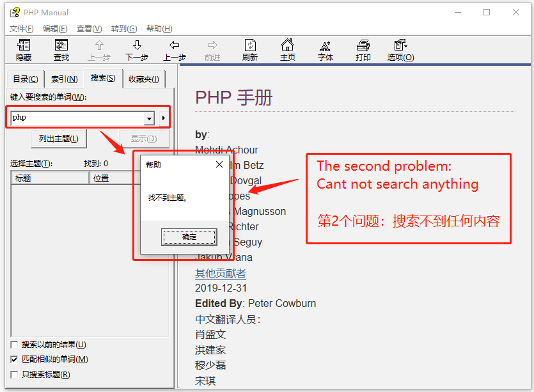Sort topics by 位置 column header
Viewport: 534px width, 392px height.
tap(114, 178)
